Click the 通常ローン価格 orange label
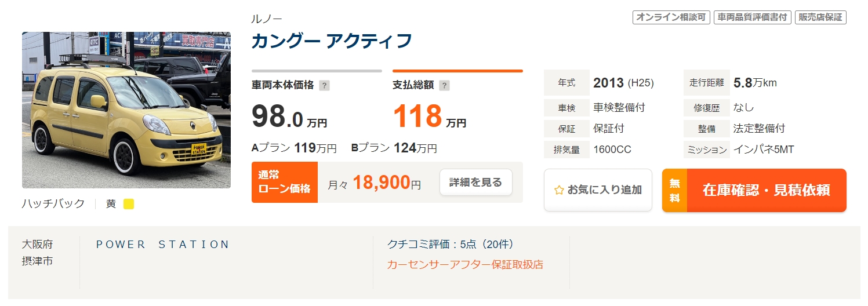 285,183
